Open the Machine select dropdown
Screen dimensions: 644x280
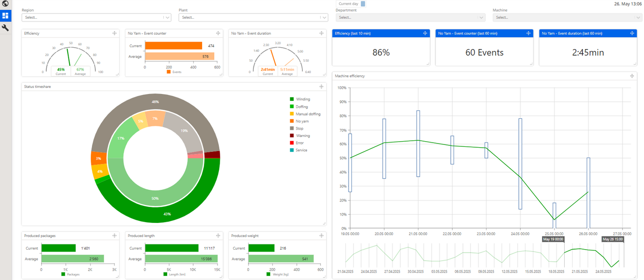(566, 17)
